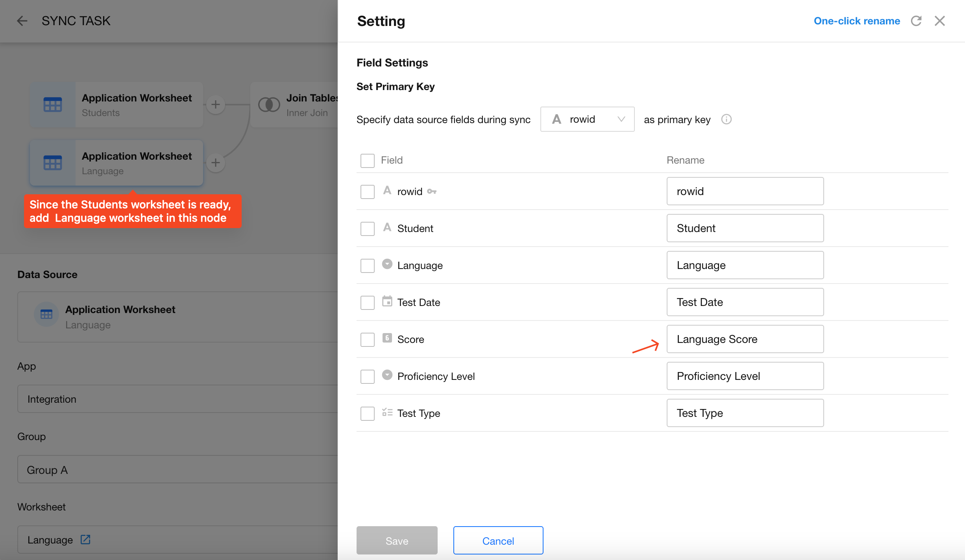Click the back arrow beside SYNC TASK
The height and width of the screenshot is (560, 965).
point(22,21)
